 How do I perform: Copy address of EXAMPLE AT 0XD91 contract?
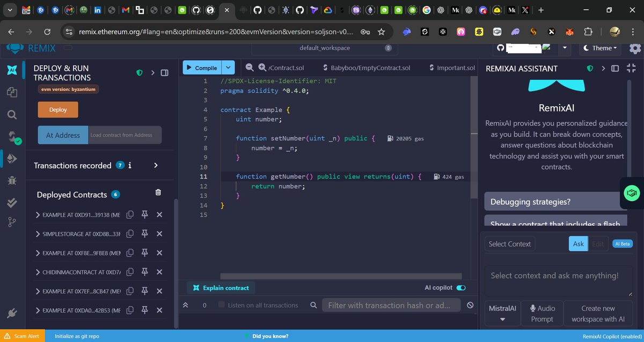pyautogui.click(x=130, y=214)
